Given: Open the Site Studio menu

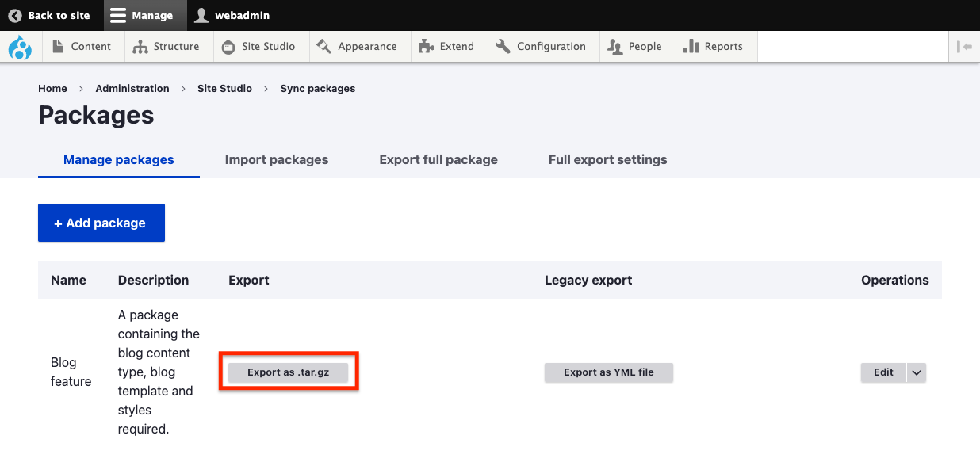Looking at the screenshot, I should [x=258, y=47].
